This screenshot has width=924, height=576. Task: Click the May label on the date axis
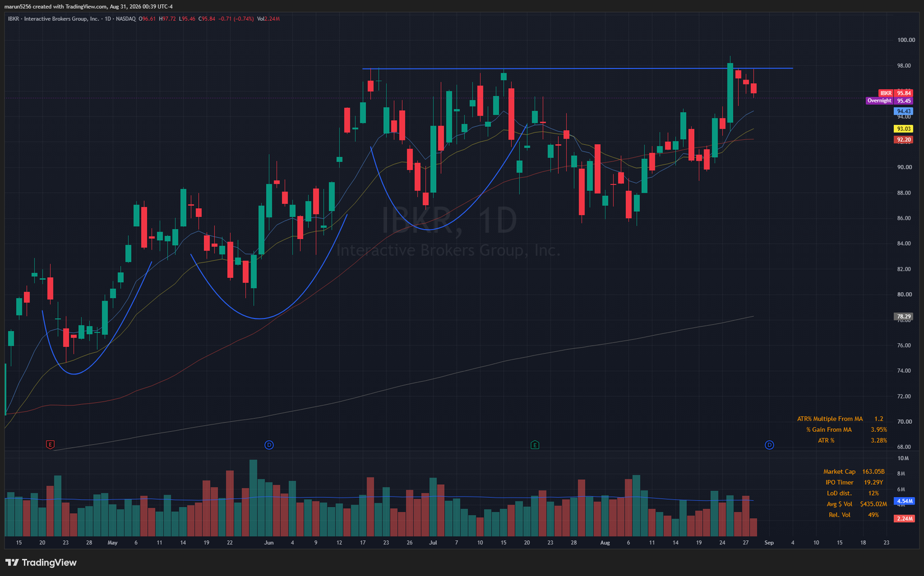coord(112,543)
